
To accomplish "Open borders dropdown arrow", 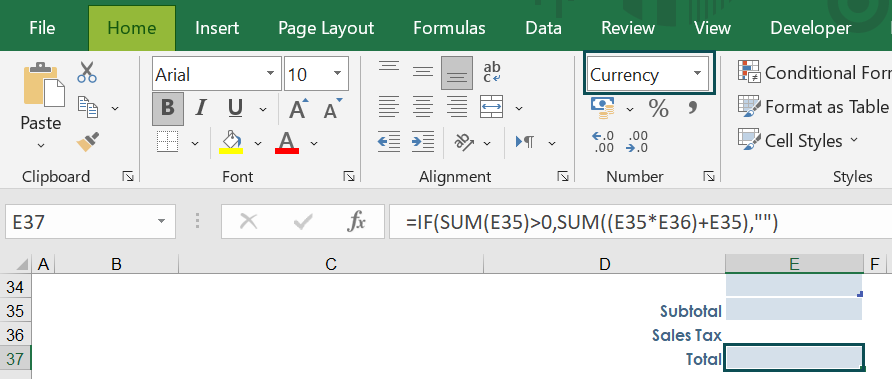I will [x=195, y=143].
